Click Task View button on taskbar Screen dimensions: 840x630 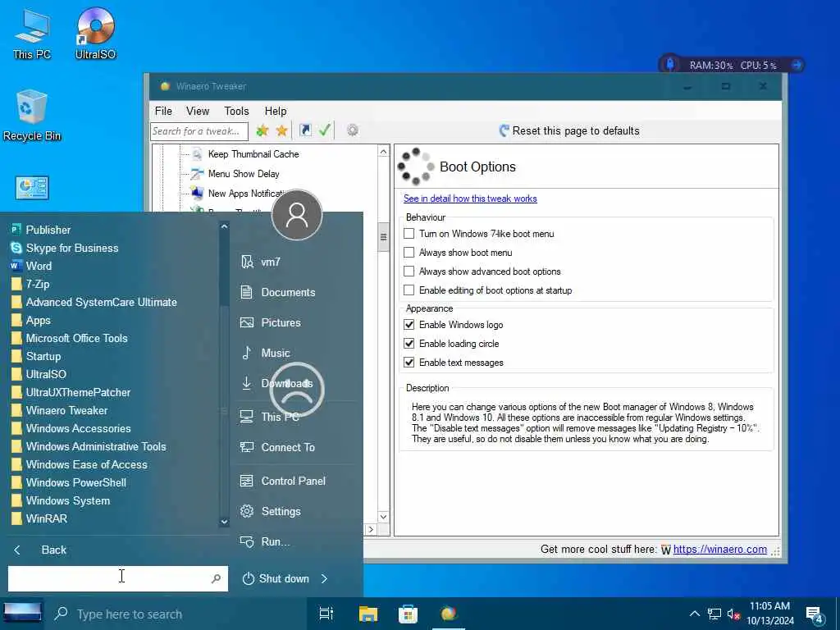tap(326, 614)
